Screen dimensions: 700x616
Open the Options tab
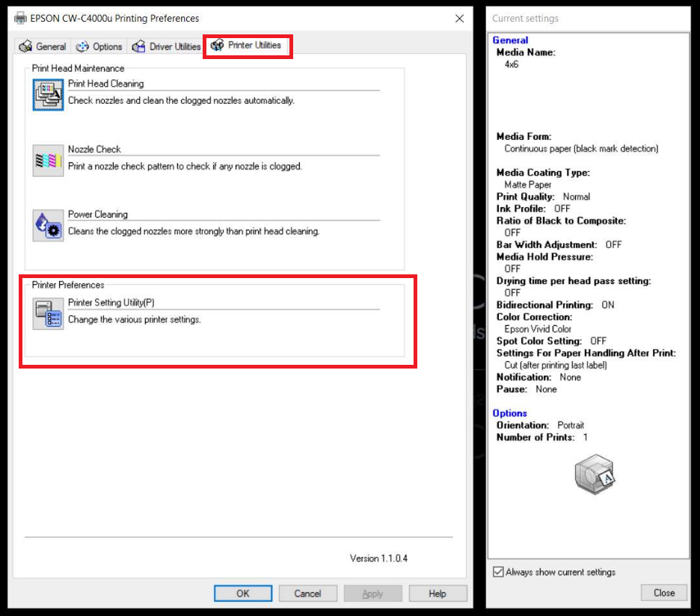[99, 46]
